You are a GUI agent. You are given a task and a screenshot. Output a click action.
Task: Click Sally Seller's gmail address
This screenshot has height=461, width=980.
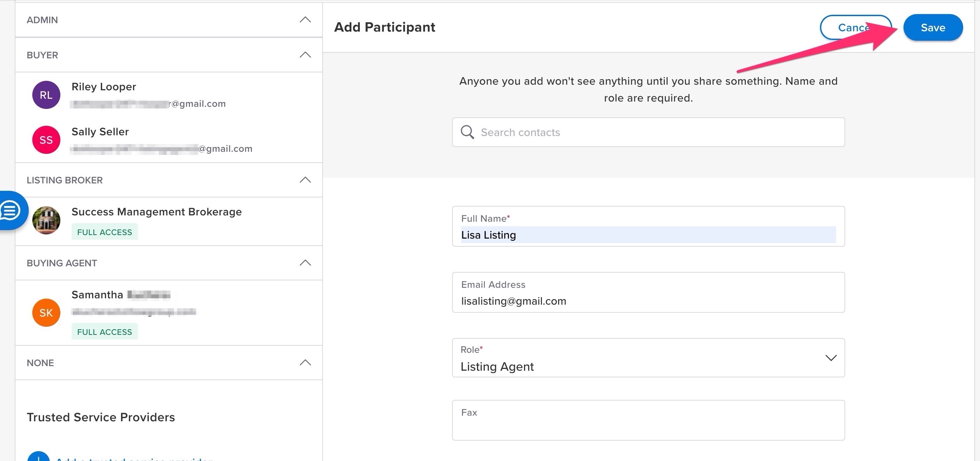click(x=162, y=149)
